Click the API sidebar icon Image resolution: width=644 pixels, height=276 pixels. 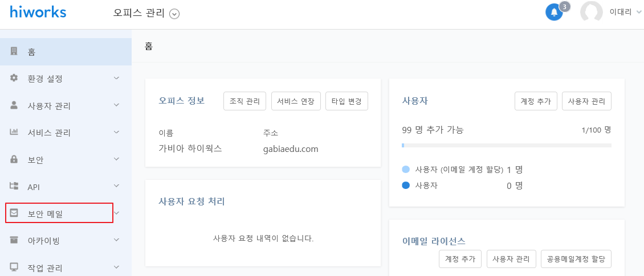[14, 186]
